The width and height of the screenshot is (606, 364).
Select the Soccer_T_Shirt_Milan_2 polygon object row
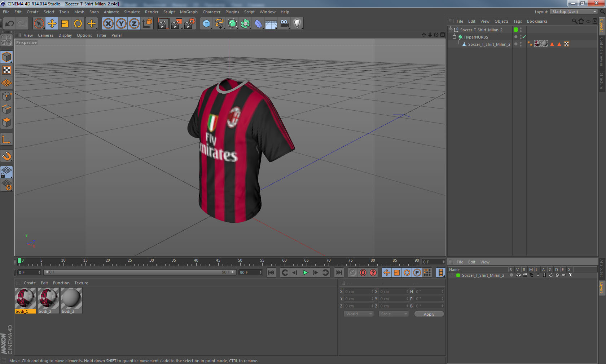(x=489, y=44)
